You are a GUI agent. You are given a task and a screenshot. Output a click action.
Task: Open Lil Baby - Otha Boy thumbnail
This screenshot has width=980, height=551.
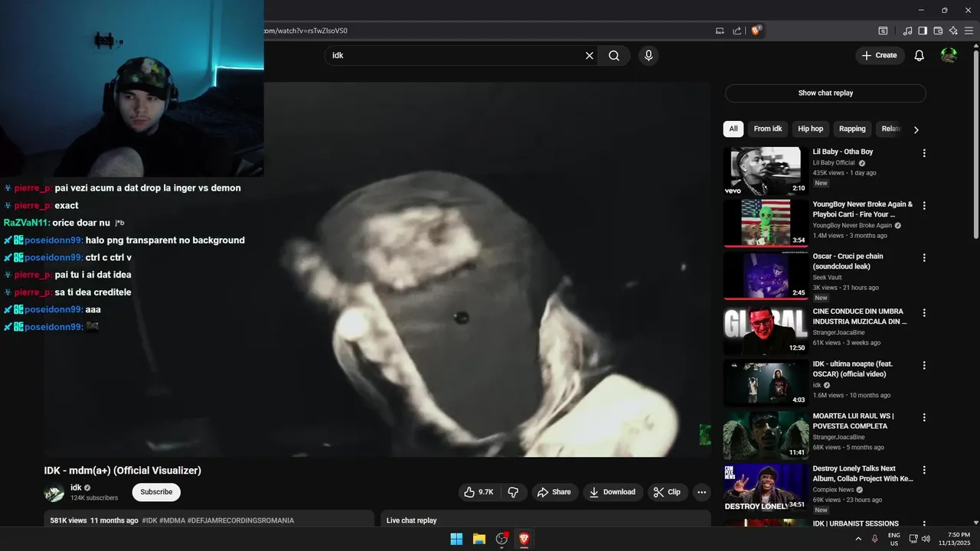(x=766, y=171)
